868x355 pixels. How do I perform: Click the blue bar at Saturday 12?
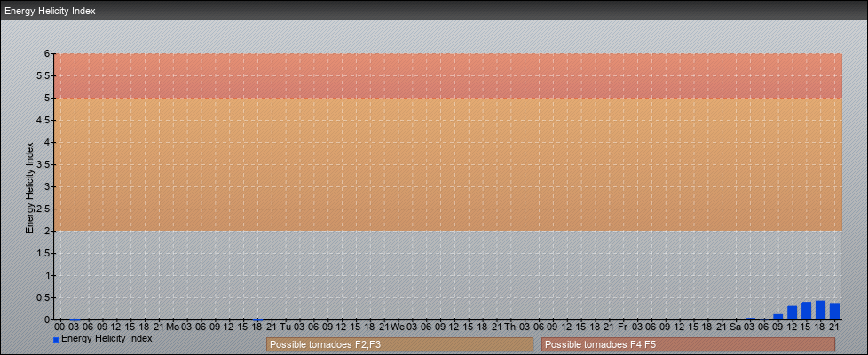792,312
